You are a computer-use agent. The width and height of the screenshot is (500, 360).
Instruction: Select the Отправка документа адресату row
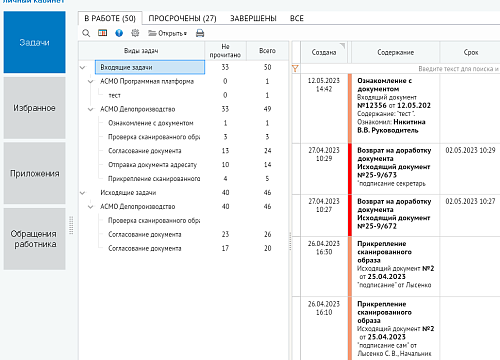pyautogui.click(x=183, y=165)
